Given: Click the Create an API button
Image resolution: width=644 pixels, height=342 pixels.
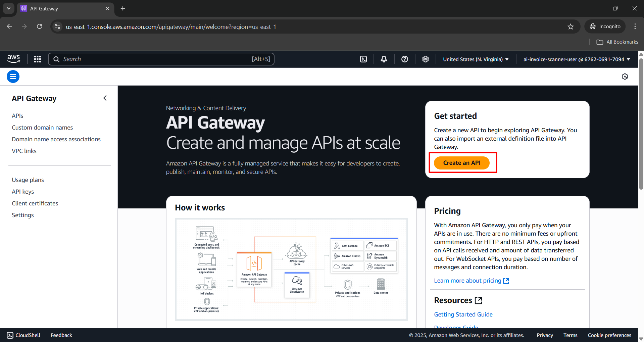Looking at the screenshot, I should 462,163.
